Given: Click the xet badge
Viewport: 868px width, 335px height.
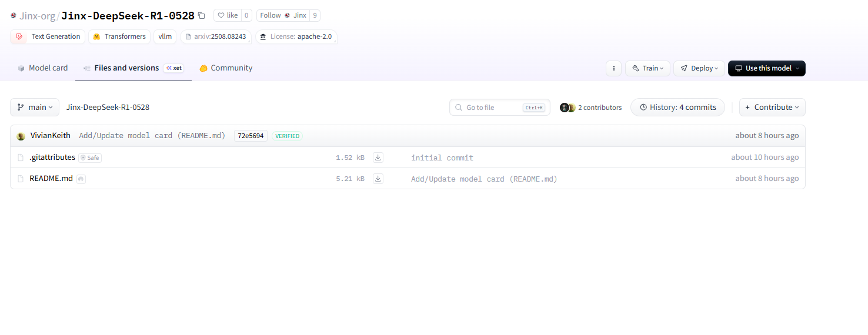Looking at the screenshot, I should point(173,68).
